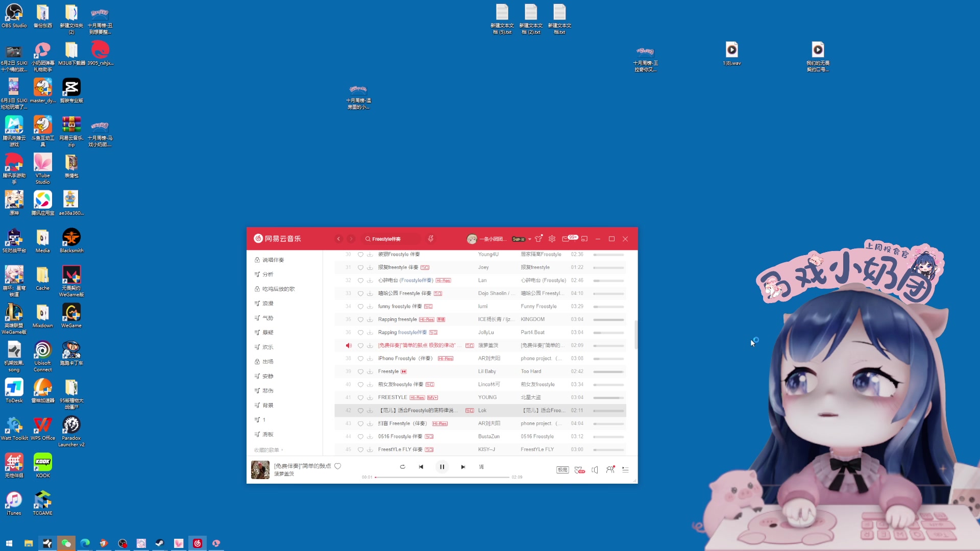Image resolution: width=980 pixels, height=551 pixels.
Task: Pause the currently playing song
Action: coord(442,467)
